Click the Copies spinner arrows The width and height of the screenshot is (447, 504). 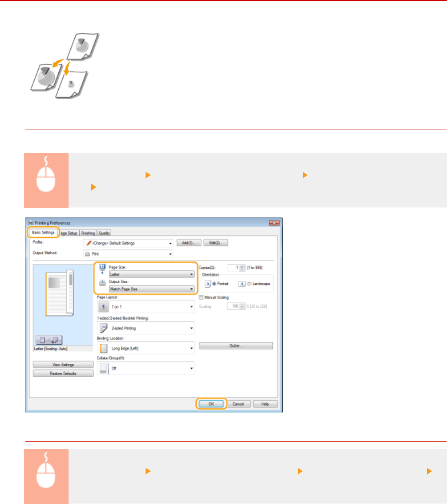(x=242, y=268)
